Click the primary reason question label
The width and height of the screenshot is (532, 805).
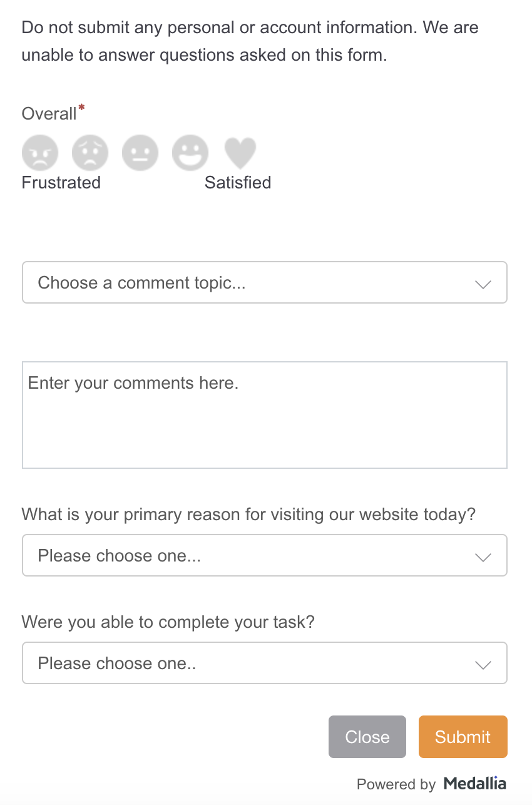coord(249,515)
